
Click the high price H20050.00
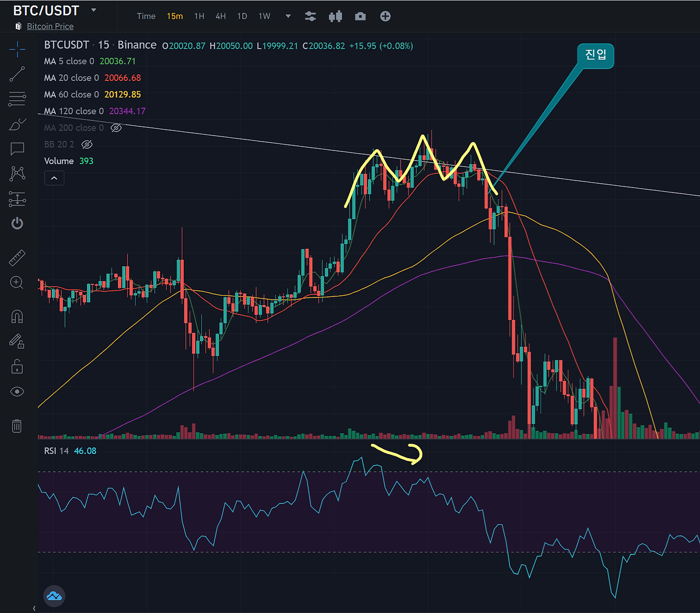231,46
